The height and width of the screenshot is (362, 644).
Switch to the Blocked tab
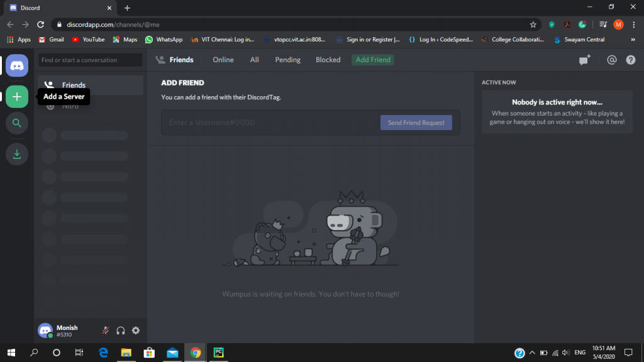(x=328, y=60)
